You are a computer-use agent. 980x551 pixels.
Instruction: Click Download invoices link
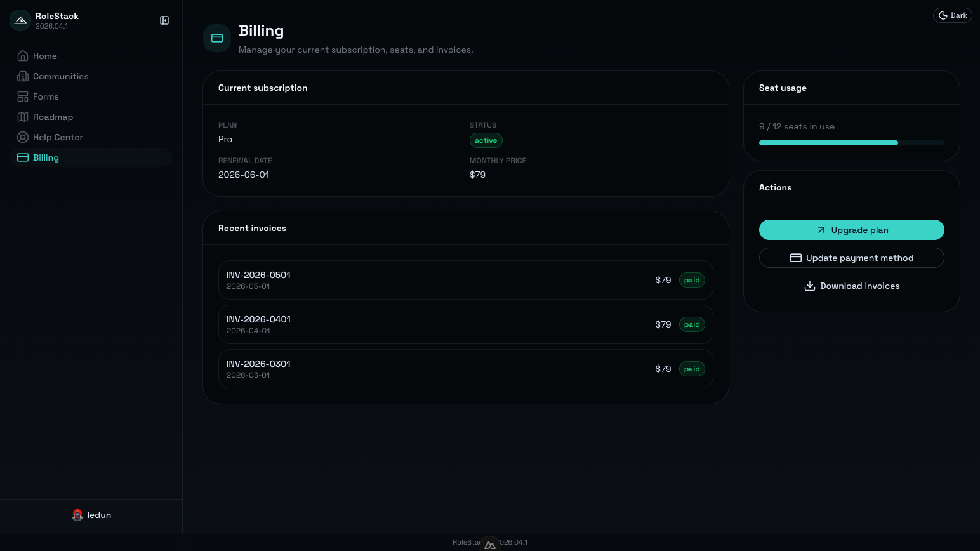coord(852,286)
